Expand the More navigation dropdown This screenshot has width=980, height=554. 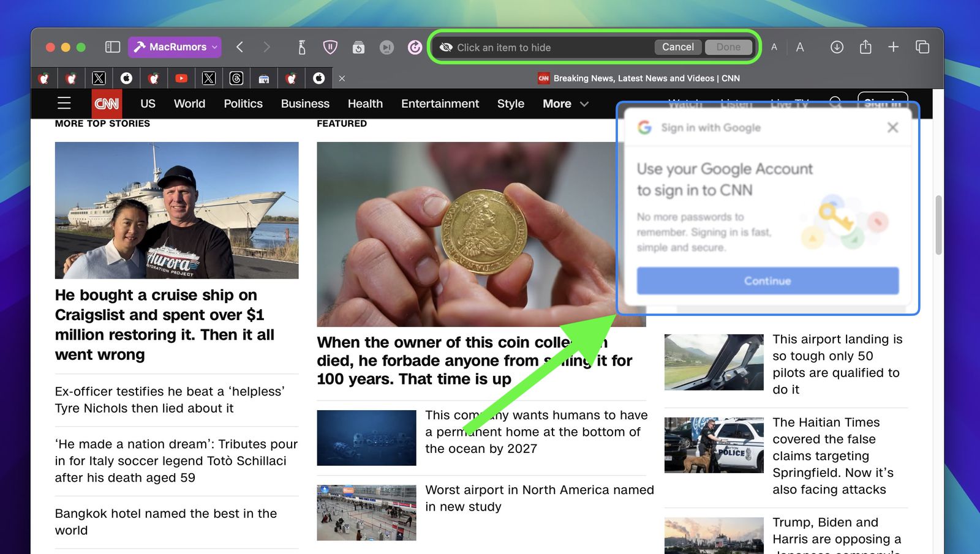pos(565,103)
